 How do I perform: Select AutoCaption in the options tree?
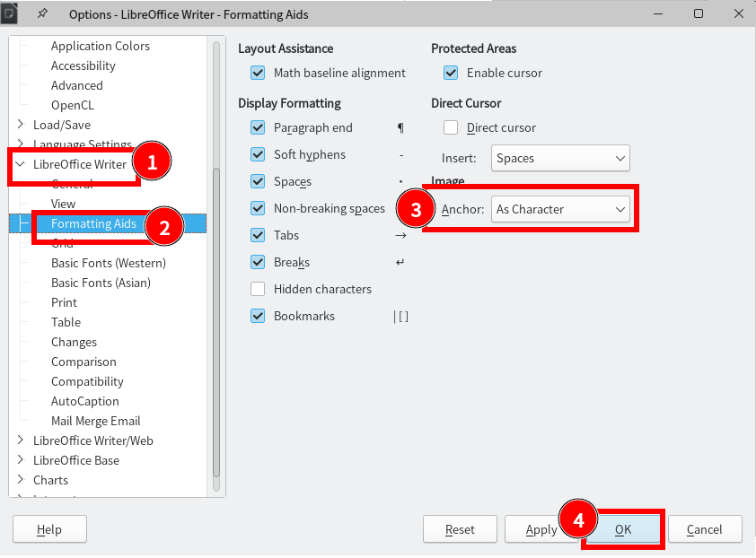(85, 402)
